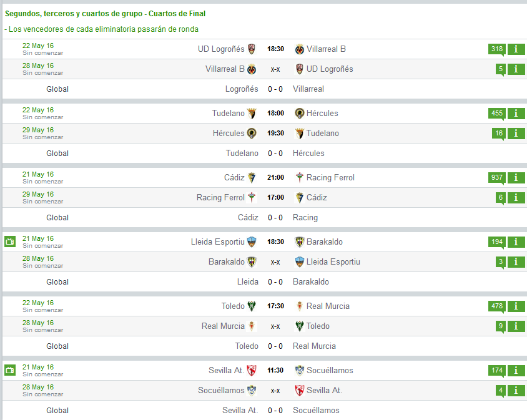The width and height of the screenshot is (527, 420).
Task: Open Racing Ferrol team link in 21:00 match
Action: tap(330, 177)
